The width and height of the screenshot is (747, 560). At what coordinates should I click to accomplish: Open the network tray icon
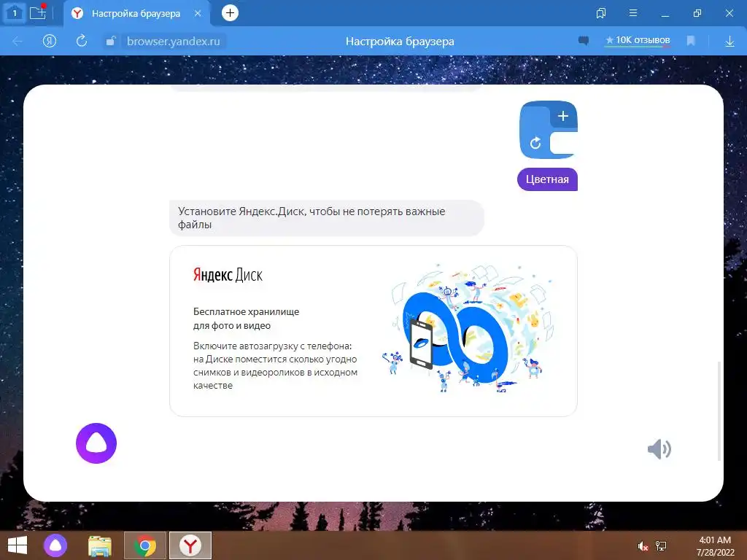(x=661, y=546)
